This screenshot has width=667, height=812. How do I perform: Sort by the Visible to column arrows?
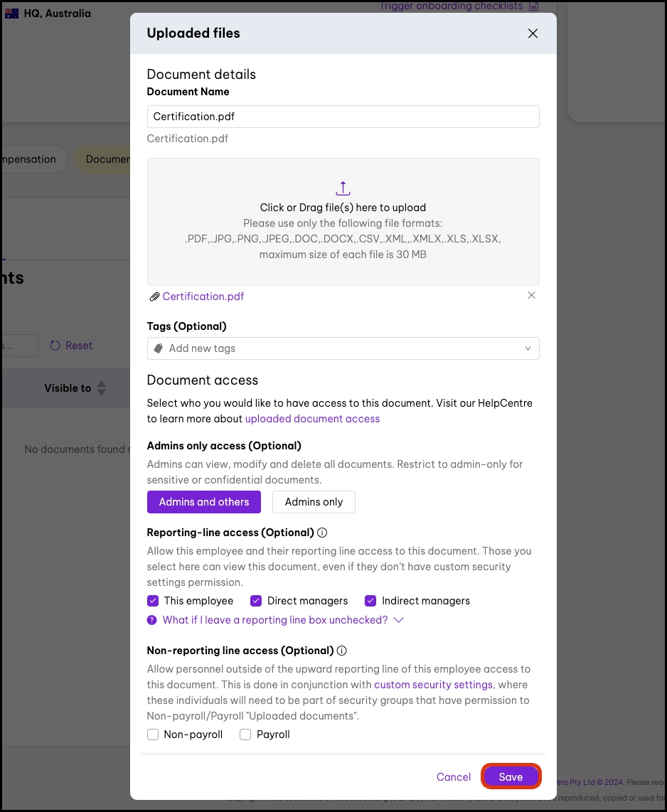pyautogui.click(x=102, y=388)
